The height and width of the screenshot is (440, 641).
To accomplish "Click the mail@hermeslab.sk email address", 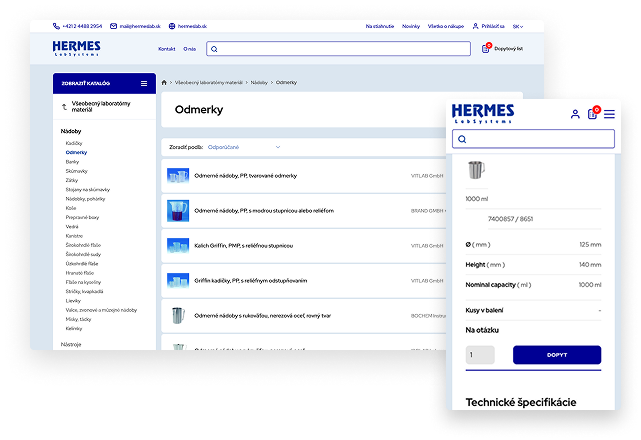I will click(x=140, y=26).
